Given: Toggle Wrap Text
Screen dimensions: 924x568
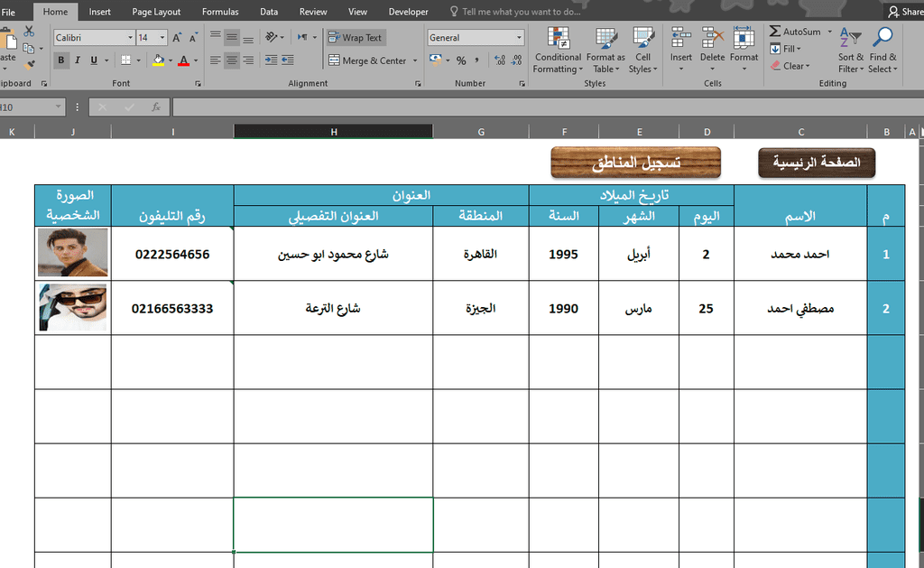Looking at the screenshot, I should pyautogui.click(x=356, y=38).
